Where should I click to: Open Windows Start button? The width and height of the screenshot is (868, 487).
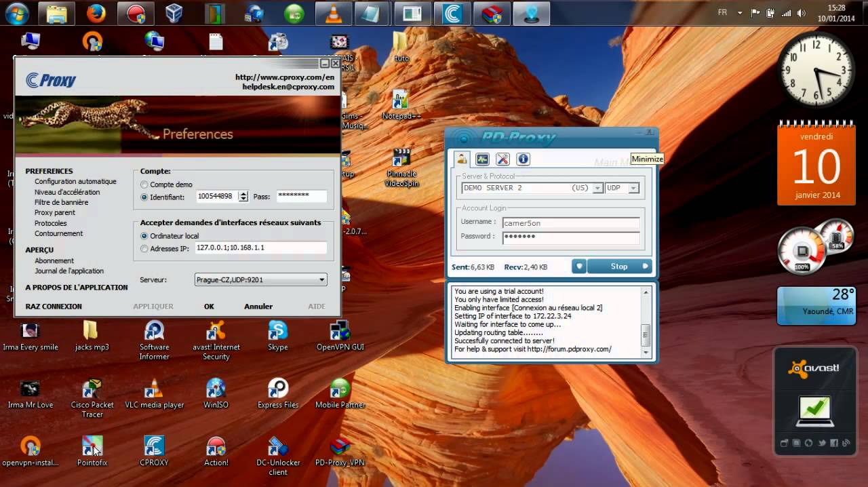click(17, 13)
